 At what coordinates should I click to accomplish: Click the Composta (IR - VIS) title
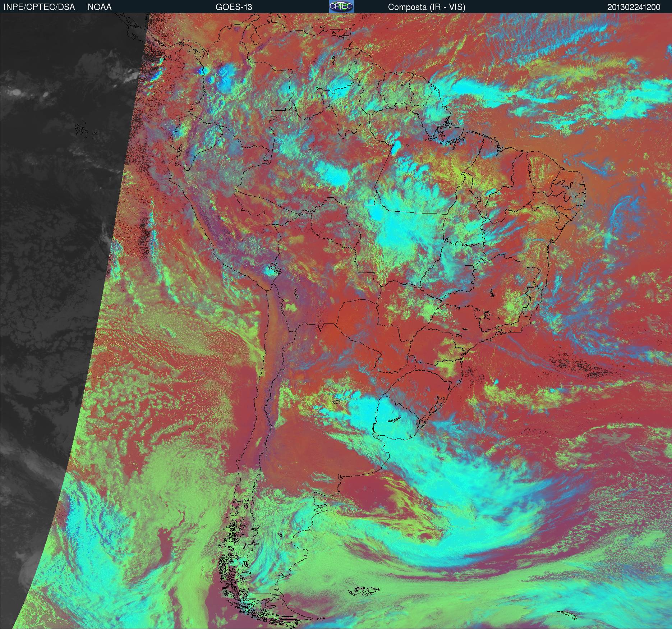coord(427,7)
